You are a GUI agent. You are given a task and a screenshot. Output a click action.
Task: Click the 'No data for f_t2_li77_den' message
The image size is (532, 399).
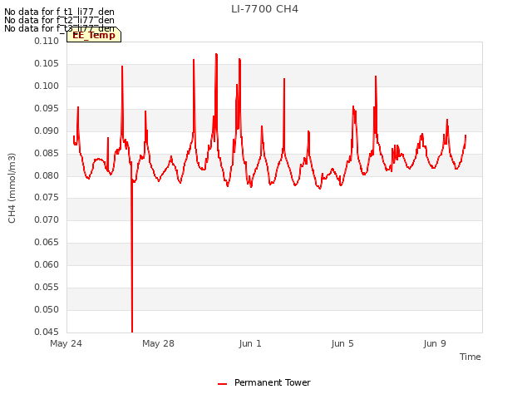(x=59, y=20)
